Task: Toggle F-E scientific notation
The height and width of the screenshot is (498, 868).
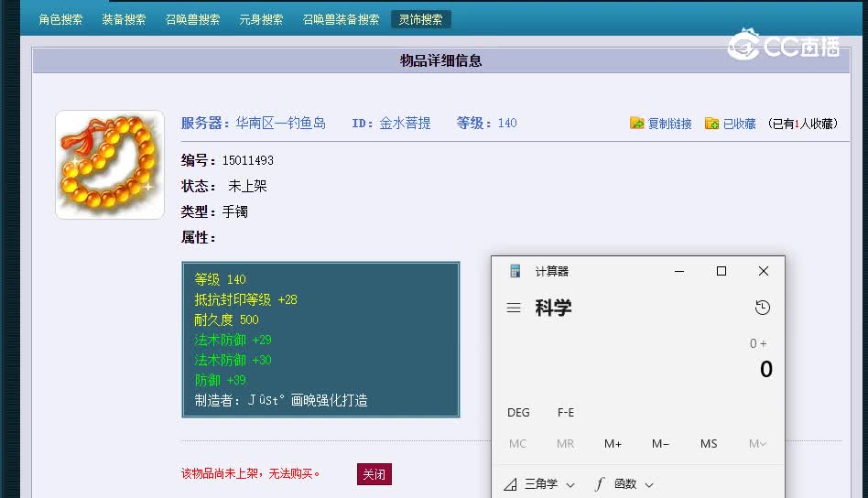Action: coord(566,413)
